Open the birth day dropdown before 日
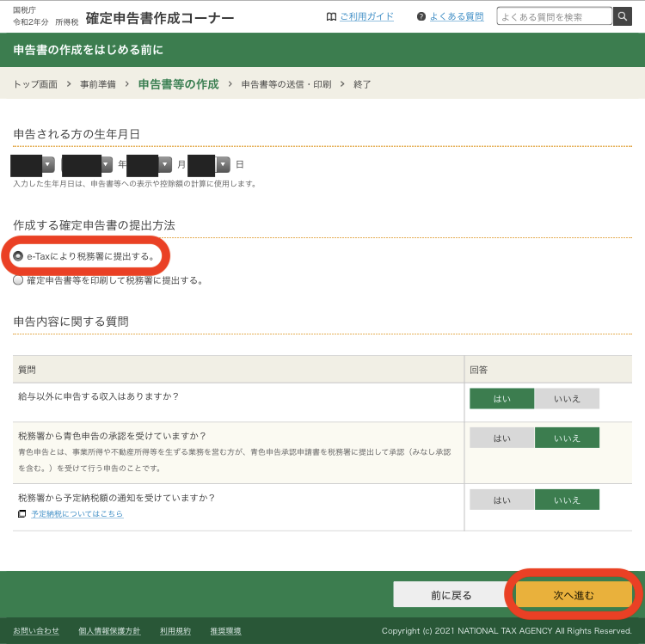Viewport: 645px width, 644px height. coord(209,164)
